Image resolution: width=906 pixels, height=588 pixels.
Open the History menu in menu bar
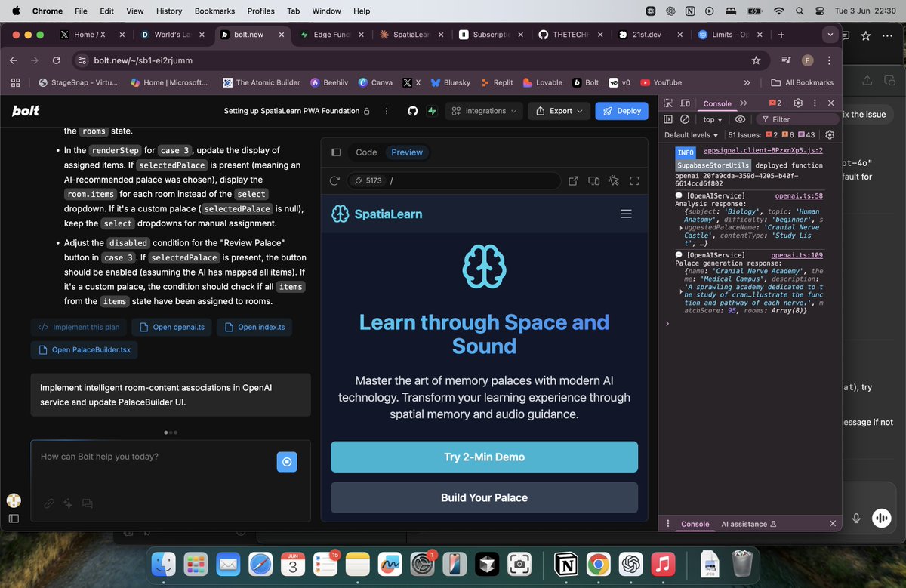coord(169,11)
